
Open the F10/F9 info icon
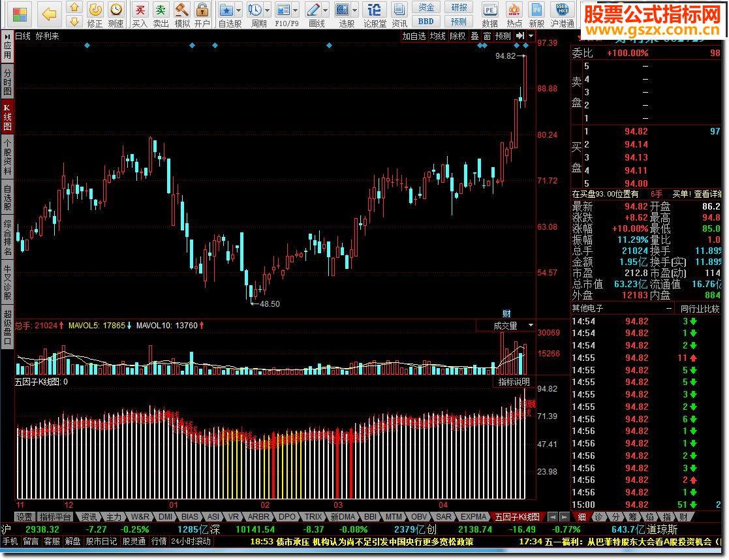click(283, 9)
